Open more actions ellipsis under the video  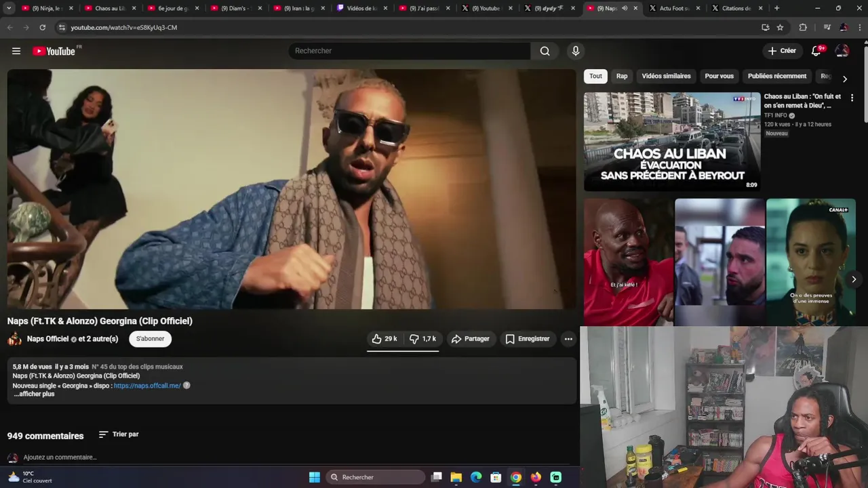[568, 339]
